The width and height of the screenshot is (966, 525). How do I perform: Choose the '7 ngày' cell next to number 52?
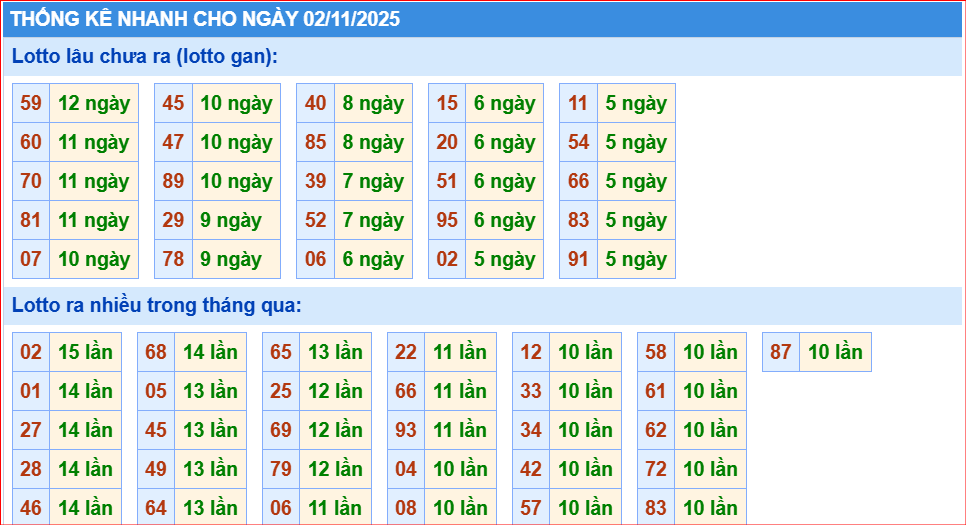pos(373,220)
